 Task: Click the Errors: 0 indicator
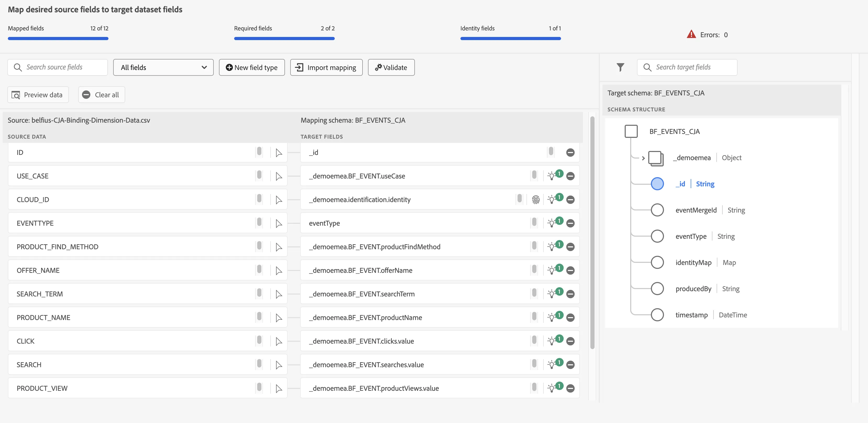(x=707, y=35)
